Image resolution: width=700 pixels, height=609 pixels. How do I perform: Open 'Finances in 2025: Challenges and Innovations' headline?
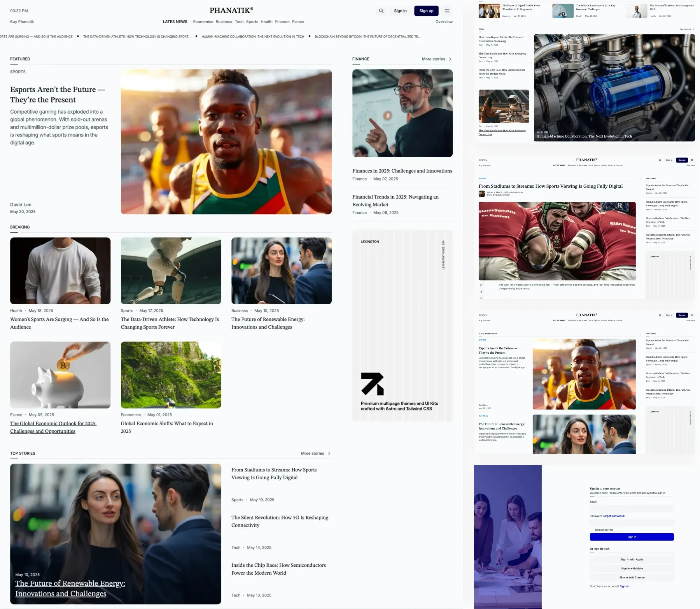point(402,171)
